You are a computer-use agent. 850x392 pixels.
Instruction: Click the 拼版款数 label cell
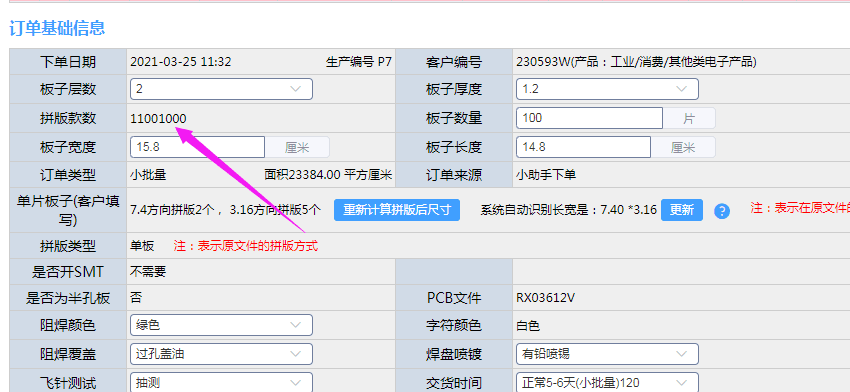68,118
